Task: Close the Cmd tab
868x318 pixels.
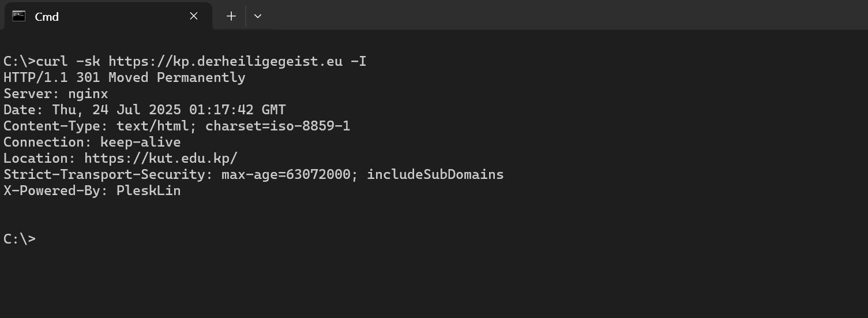Action: point(194,16)
